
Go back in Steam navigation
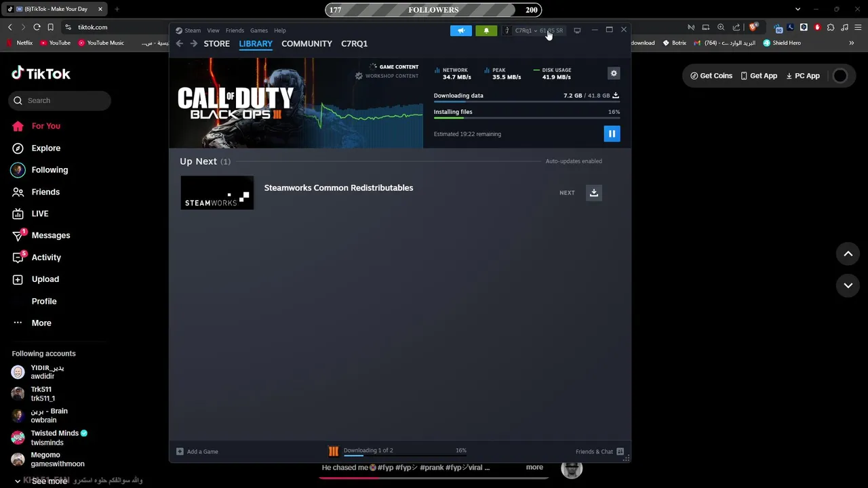pos(179,43)
